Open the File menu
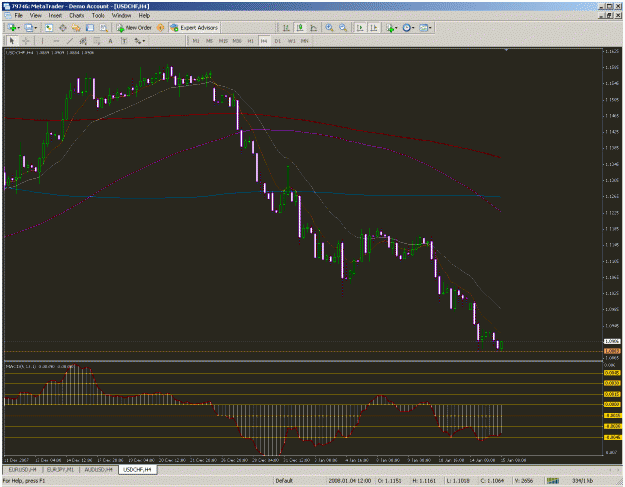This screenshot has height=487, width=625. tap(18, 16)
